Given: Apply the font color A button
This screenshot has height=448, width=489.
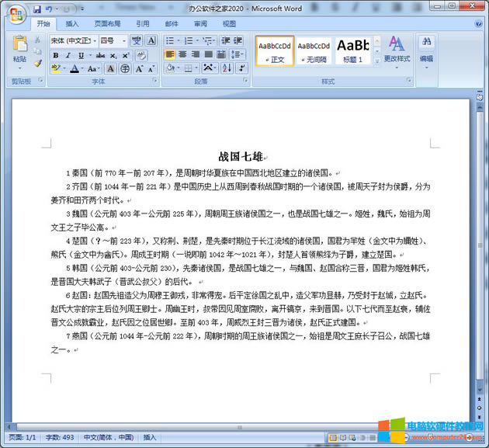Looking at the screenshot, I should coord(75,68).
